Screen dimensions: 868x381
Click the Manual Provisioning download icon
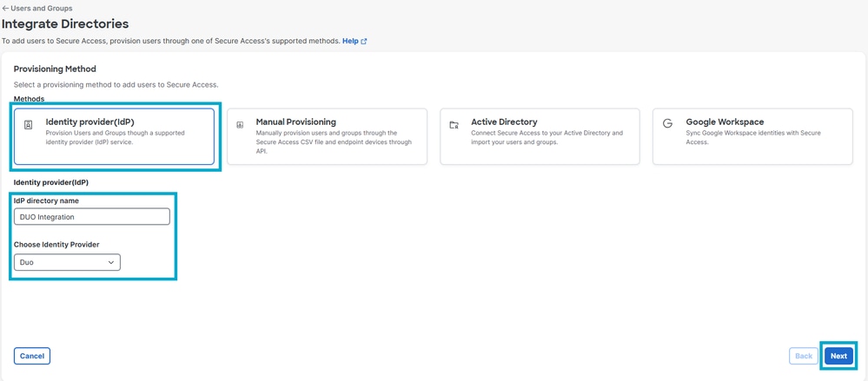coord(241,125)
